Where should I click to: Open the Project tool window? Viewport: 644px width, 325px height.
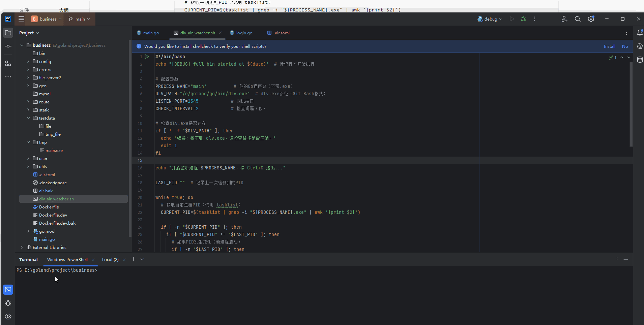coord(8,33)
